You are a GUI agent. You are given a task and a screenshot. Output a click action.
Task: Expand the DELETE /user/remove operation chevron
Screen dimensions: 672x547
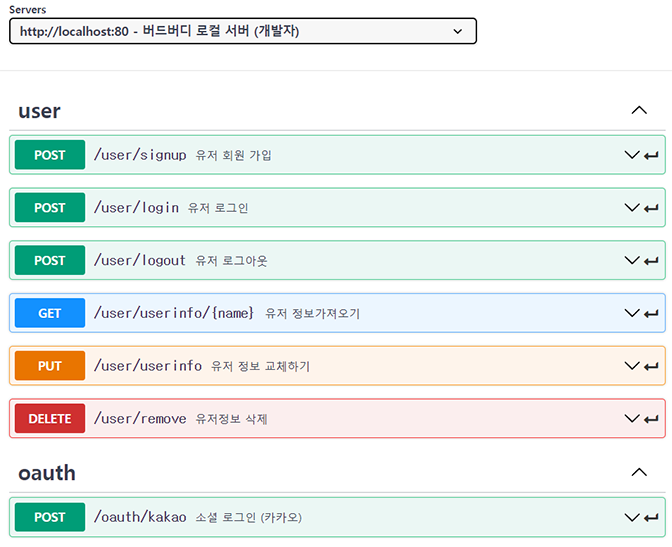click(x=632, y=418)
